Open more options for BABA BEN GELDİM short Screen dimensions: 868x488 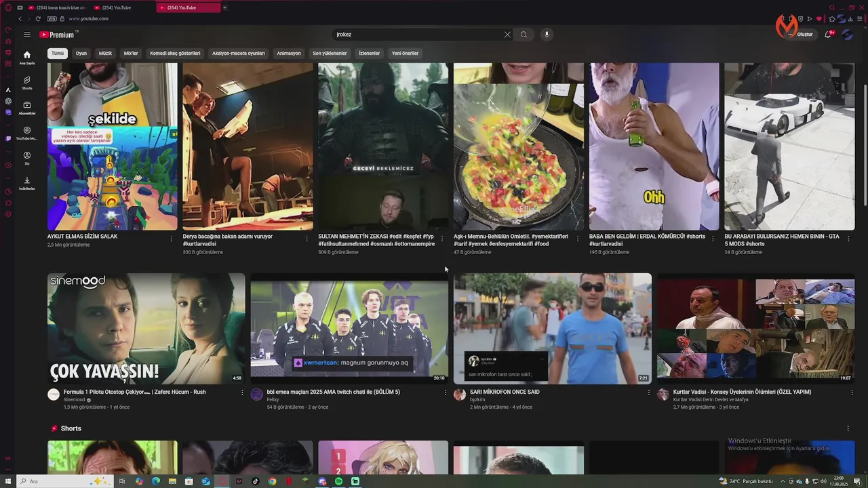713,239
